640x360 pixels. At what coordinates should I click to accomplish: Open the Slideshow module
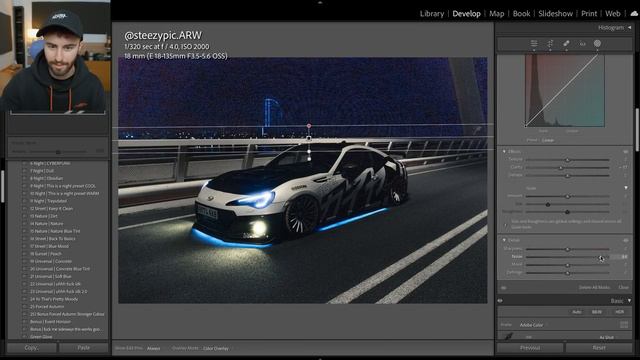pos(556,13)
